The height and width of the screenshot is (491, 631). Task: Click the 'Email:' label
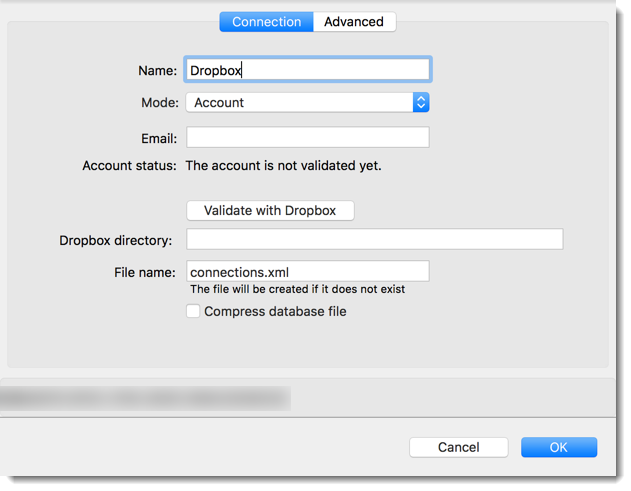159,139
